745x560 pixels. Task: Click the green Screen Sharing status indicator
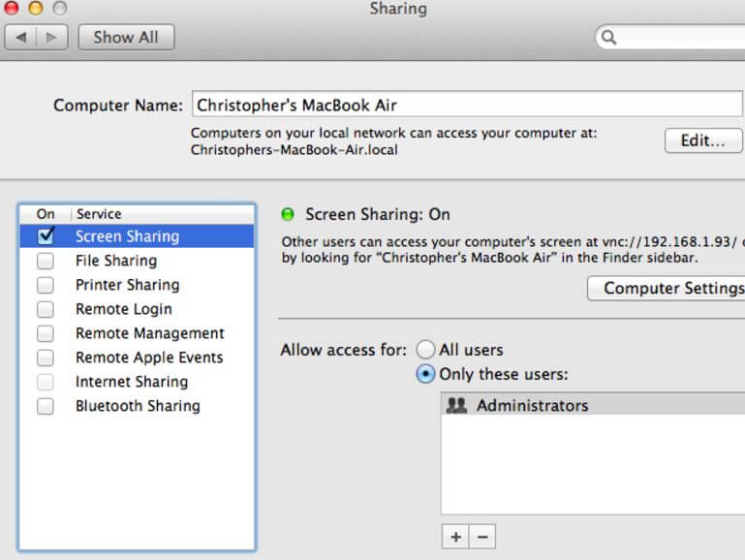point(288,214)
